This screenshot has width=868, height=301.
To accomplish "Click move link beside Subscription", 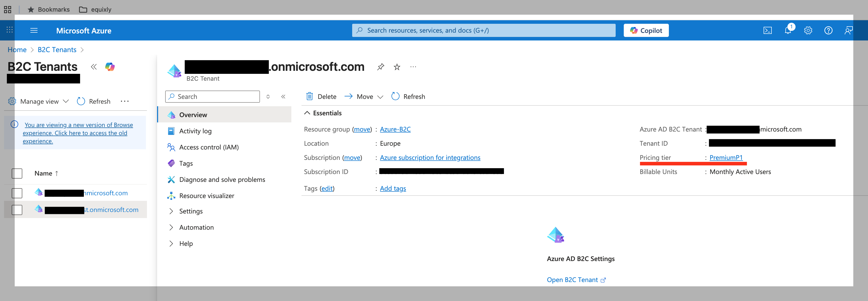I will coord(352,157).
